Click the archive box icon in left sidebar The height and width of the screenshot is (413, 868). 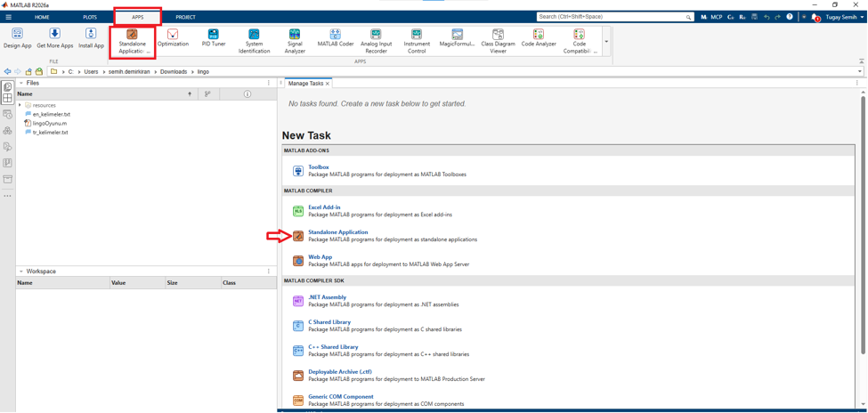tap(8, 180)
